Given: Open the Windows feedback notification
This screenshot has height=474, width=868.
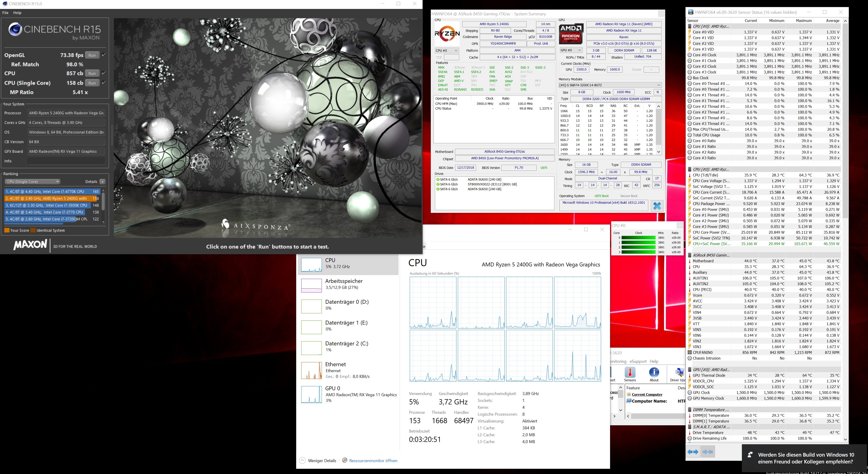Looking at the screenshot, I should (x=804, y=458).
